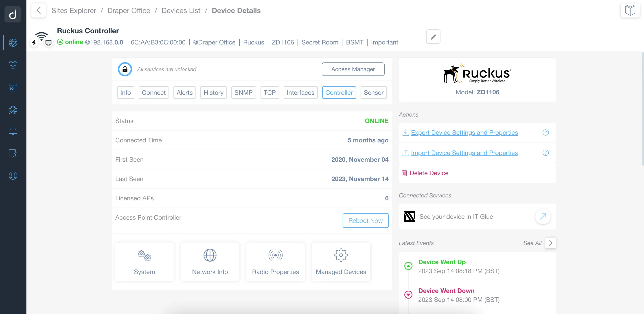Click the Last Seen date 2023, November 14
The image size is (644, 314).
(x=360, y=179)
